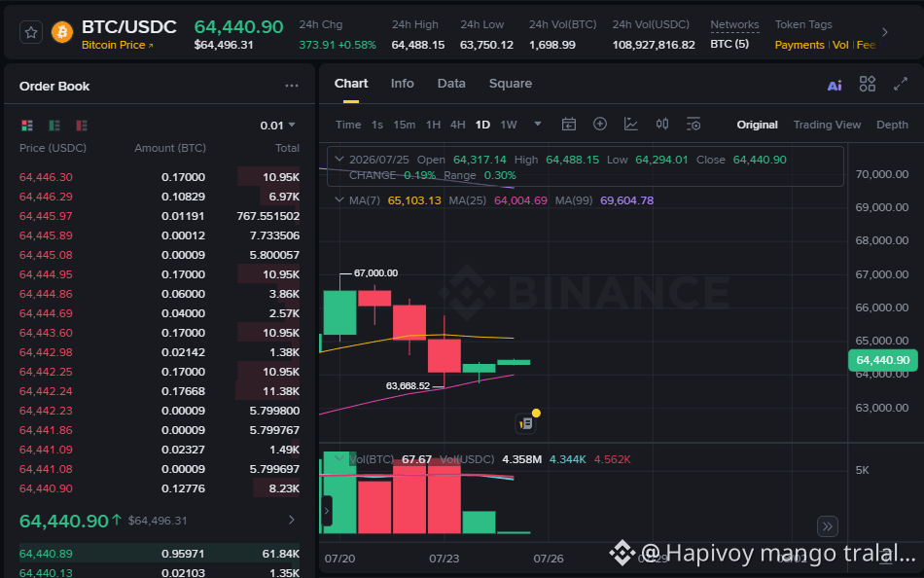
Task: Open Bitcoin Price link
Action: (x=117, y=45)
